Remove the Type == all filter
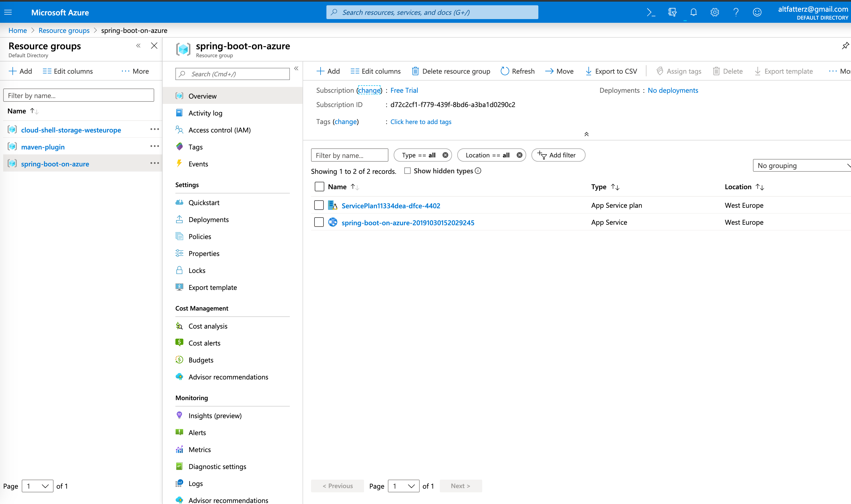 (x=445, y=155)
